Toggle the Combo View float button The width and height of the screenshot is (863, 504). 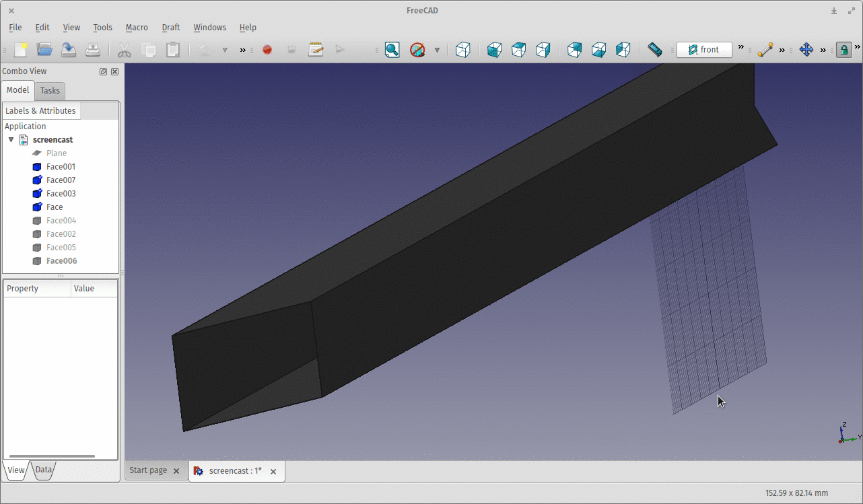(x=103, y=71)
